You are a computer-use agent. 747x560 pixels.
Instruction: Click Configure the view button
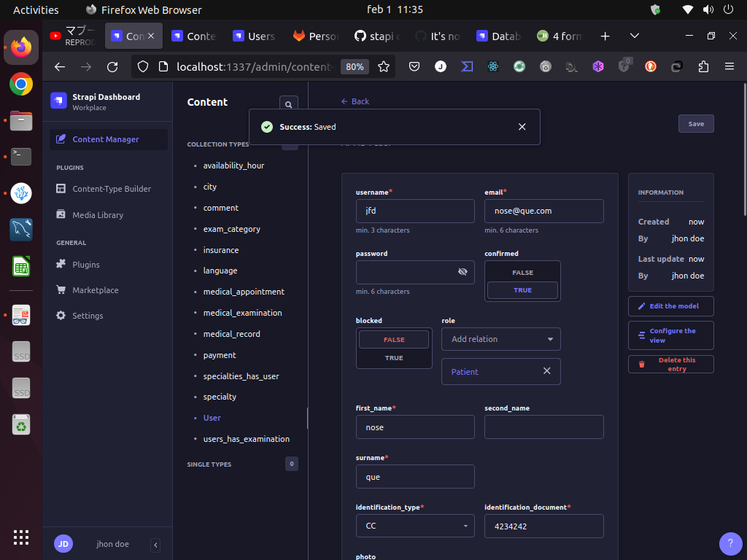(671, 335)
